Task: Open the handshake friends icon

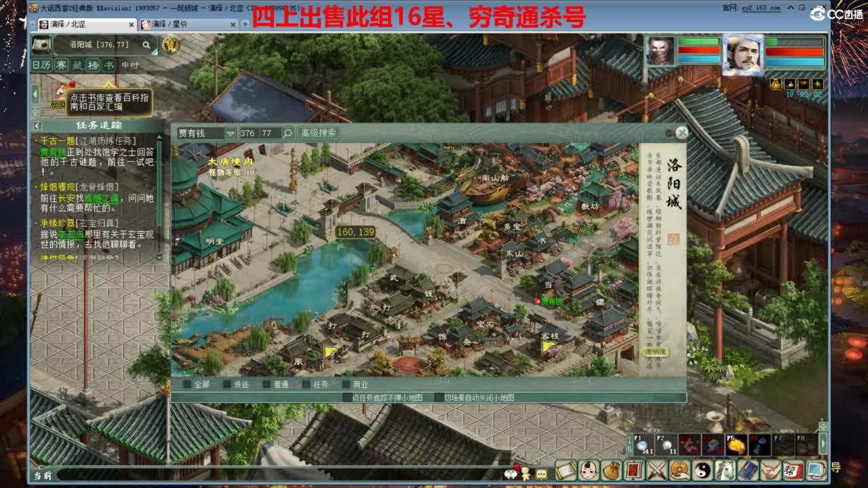Action: (770, 470)
